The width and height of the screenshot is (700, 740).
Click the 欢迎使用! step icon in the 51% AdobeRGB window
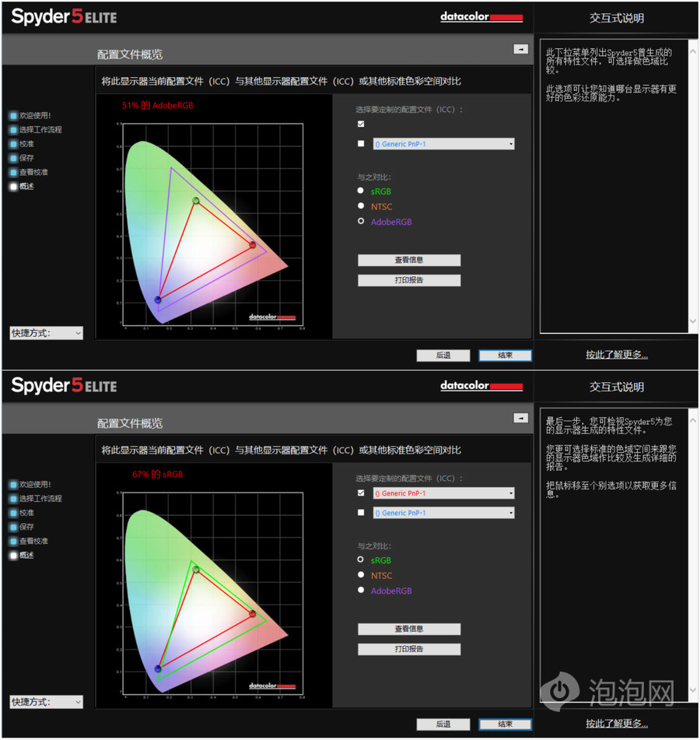[x=14, y=116]
